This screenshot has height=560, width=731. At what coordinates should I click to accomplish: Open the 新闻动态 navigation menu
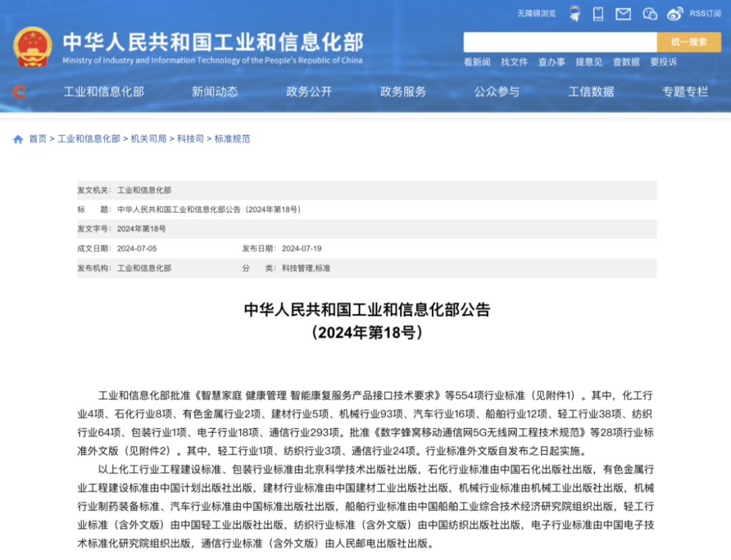(x=217, y=92)
